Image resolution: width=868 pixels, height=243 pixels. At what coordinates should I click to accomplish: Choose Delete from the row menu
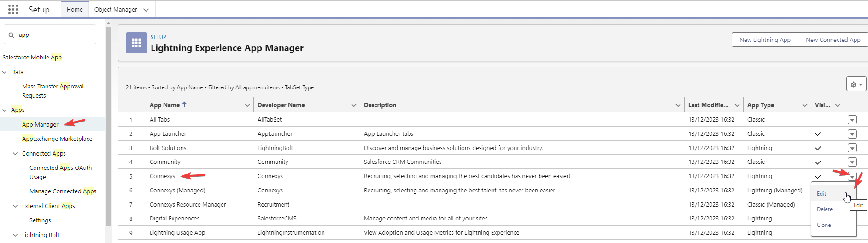point(825,209)
